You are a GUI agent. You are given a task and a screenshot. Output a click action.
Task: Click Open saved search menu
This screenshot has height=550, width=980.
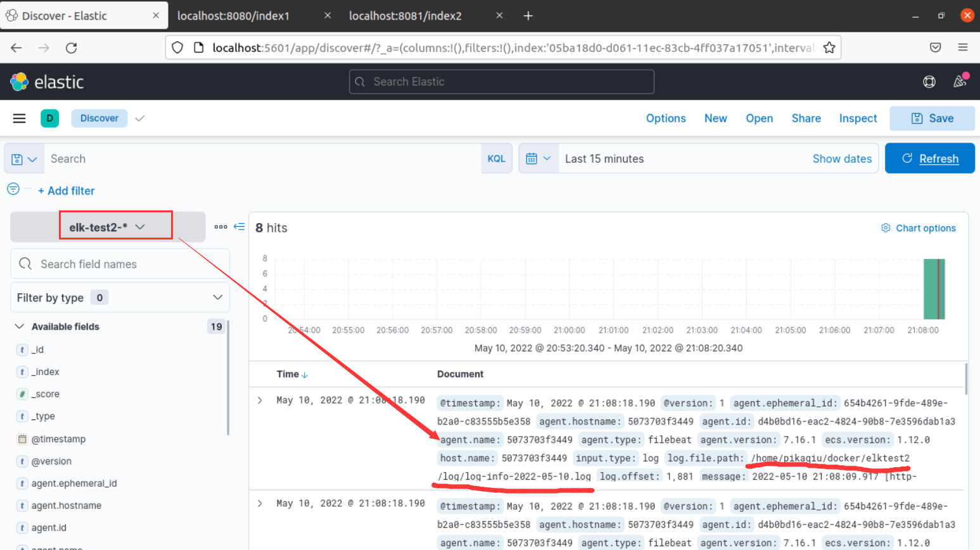(760, 118)
